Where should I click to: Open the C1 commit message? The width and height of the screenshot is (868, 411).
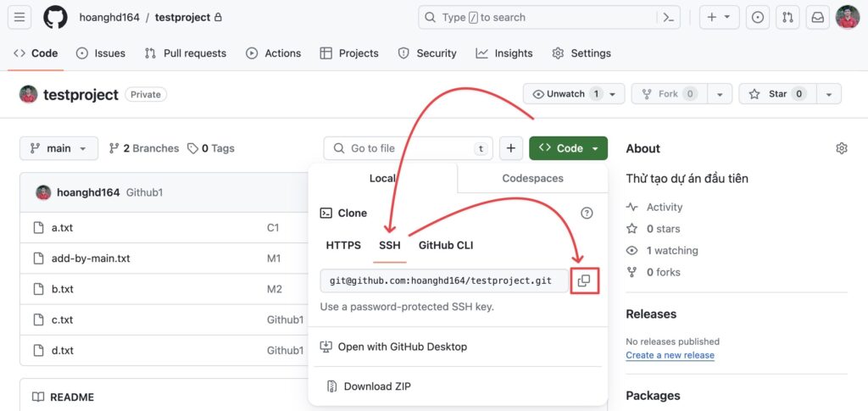(274, 227)
